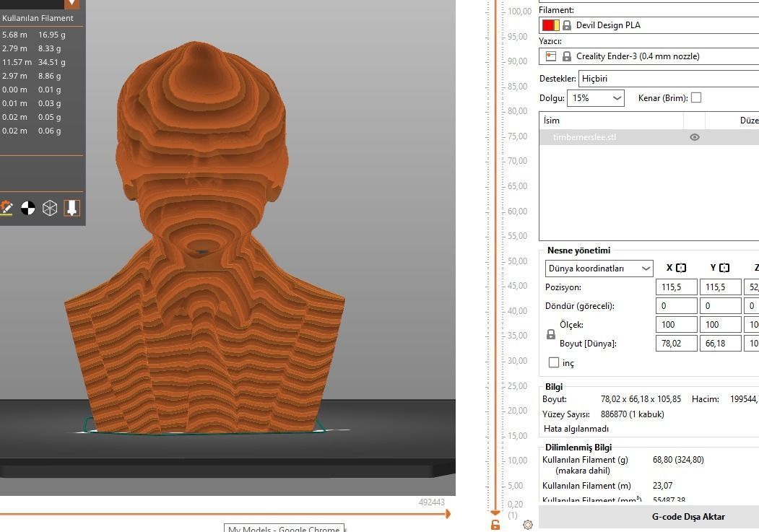Click the Pozisyon X field 115,5
The image size is (759, 532).
click(676, 287)
